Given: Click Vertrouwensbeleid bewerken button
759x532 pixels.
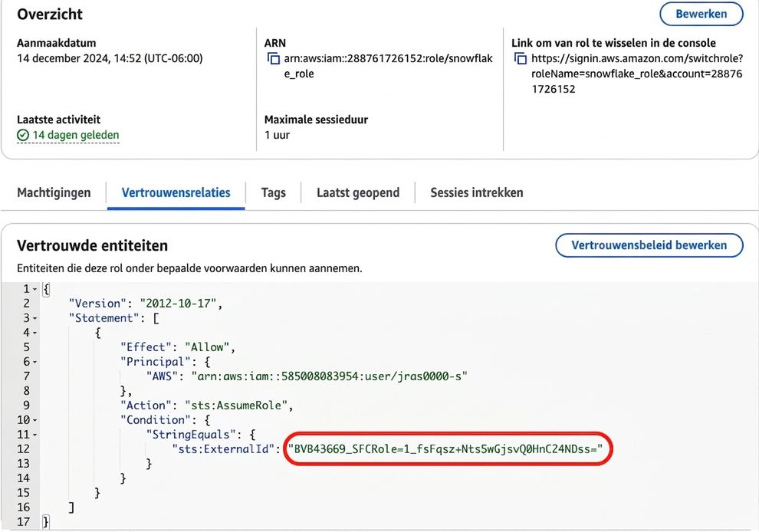Looking at the screenshot, I should click(649, 245).
